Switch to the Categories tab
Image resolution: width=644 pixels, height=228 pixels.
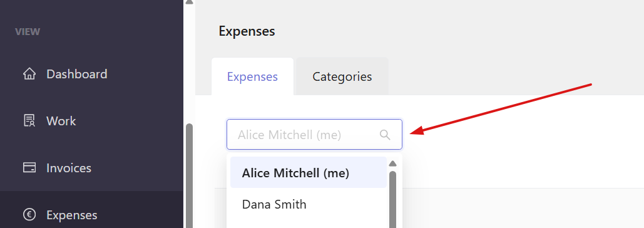click(342, 76)
